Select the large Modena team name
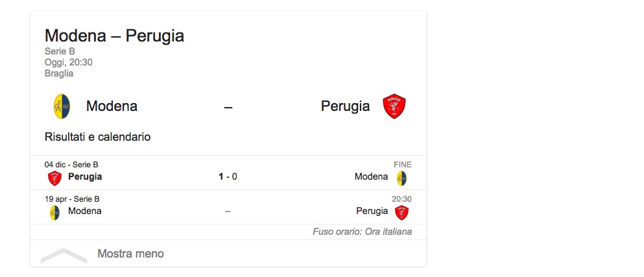Screen dimensions: 644x277 click(112, 106)
